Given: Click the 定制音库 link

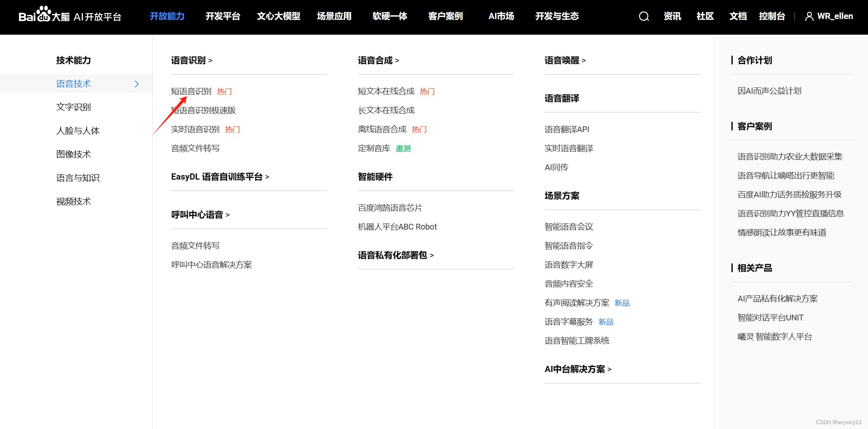Looking at the screenshot, I should [x=374, y=148].
